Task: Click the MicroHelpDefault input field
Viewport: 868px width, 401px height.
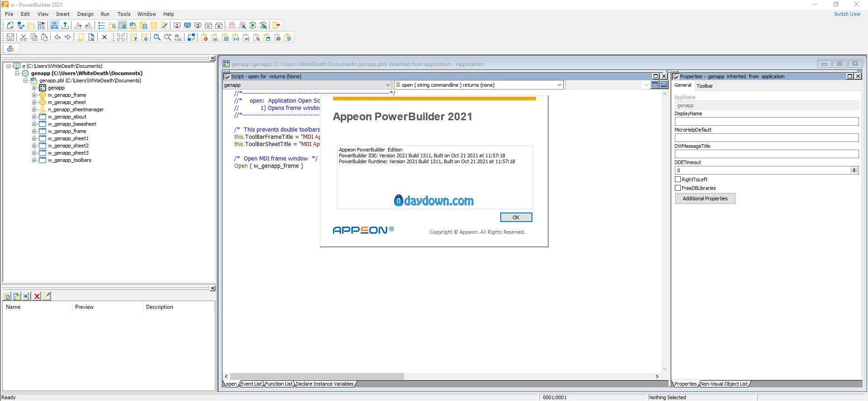Action: (766, 138)
